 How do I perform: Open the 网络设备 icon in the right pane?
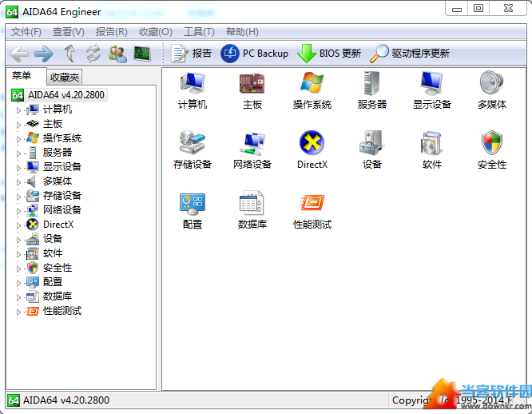252,143
